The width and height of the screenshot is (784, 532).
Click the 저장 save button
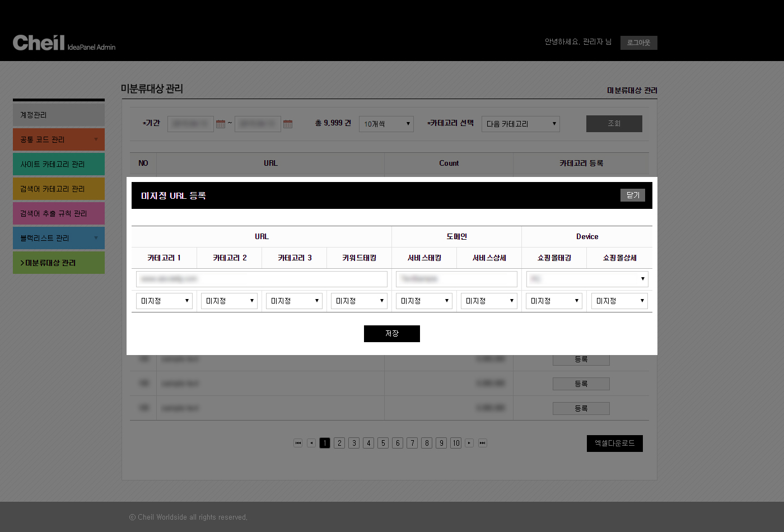click(392, 334)
